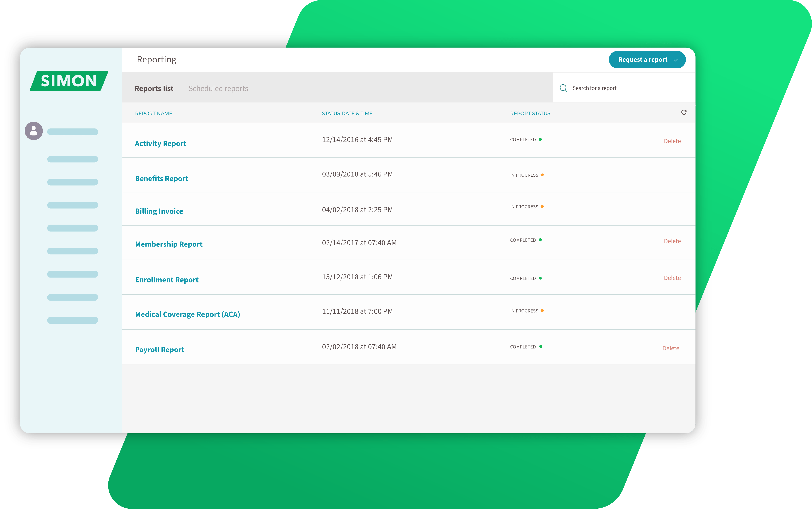Open the Benefits Report link
Image resolution: width=812 pixels, height=509 pixels.
(x=162, y=178)
